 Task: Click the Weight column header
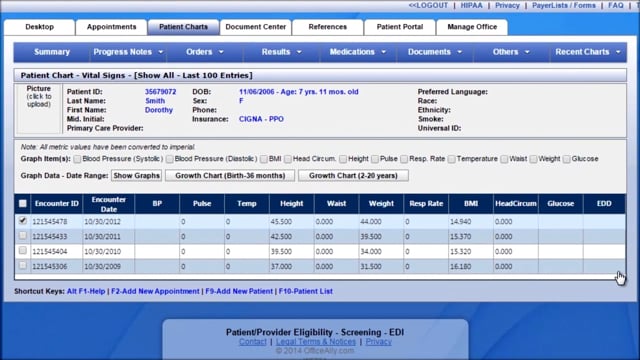381,204
